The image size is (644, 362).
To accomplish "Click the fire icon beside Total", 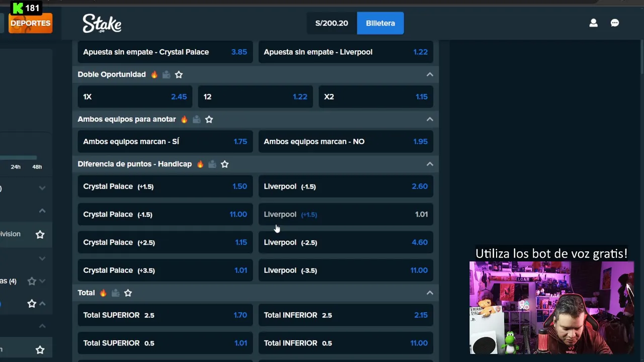I will [103, 293].
